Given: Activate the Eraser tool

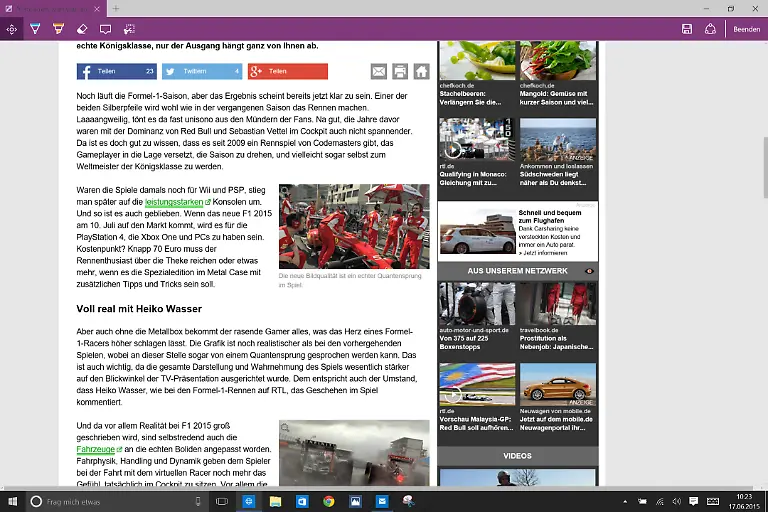Looking at the screenshot, I should tap(82, 29).
